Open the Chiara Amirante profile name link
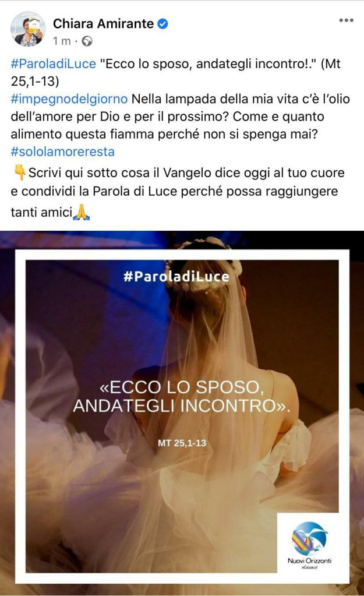 click(103, 23)
